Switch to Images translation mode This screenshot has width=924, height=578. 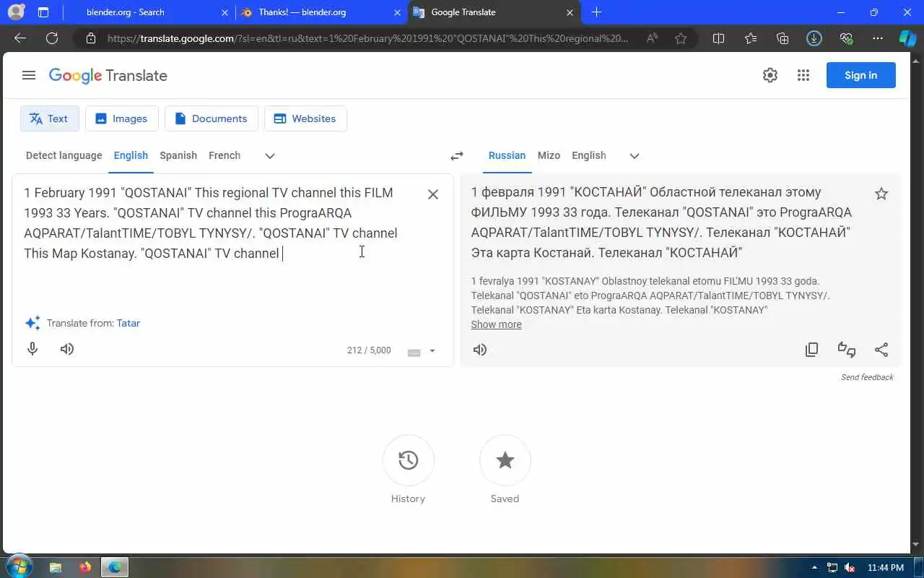point(121,118)
